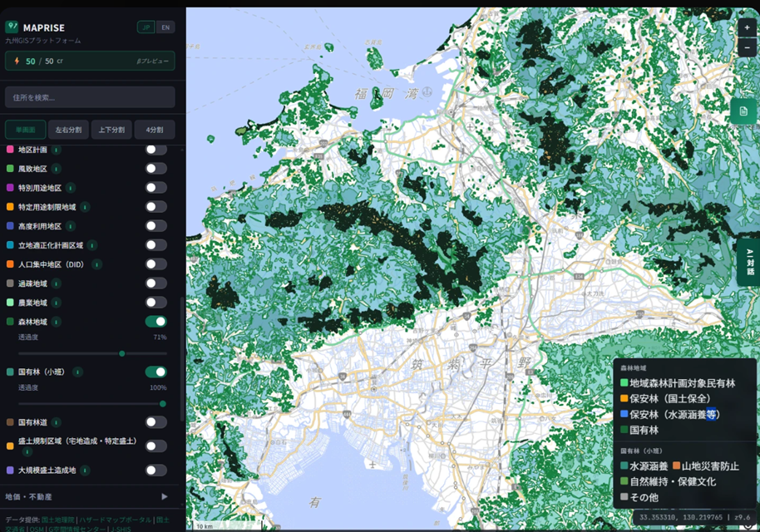This screenshot has height=532, width=760.
Task: Enable the 大規模盛土造成地 layer toggle
Action: 156,470
